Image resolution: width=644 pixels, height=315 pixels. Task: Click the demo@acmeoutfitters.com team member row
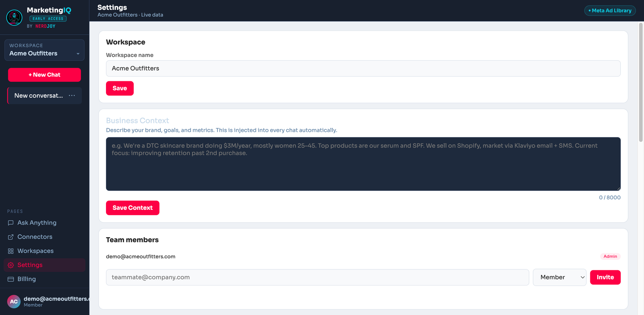pyautogui.click(x=363, y=256)
